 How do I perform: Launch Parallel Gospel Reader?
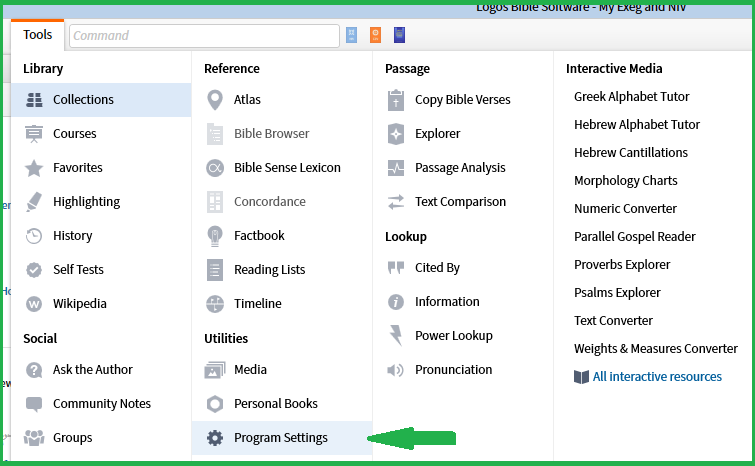click(x=635, y=236)
